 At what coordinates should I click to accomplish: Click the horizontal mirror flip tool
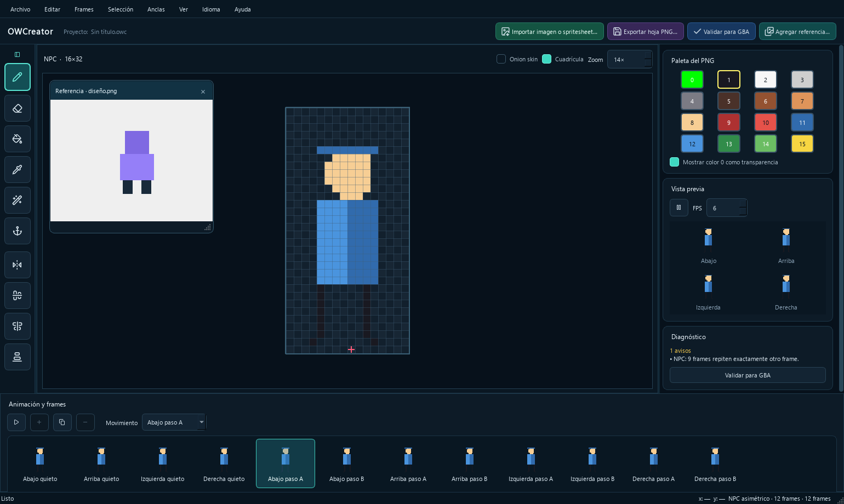tap(18, 265)
